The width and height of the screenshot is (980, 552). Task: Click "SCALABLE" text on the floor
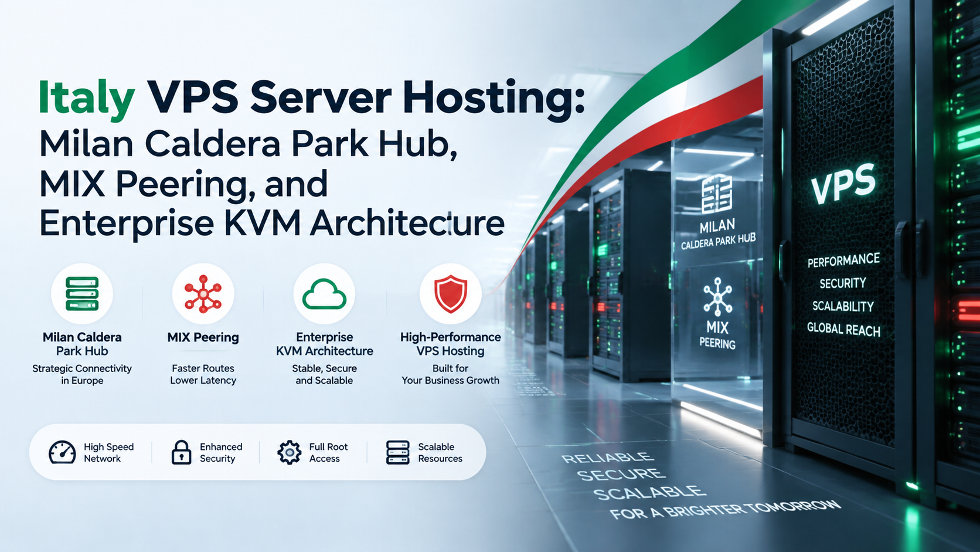point(649,493)
